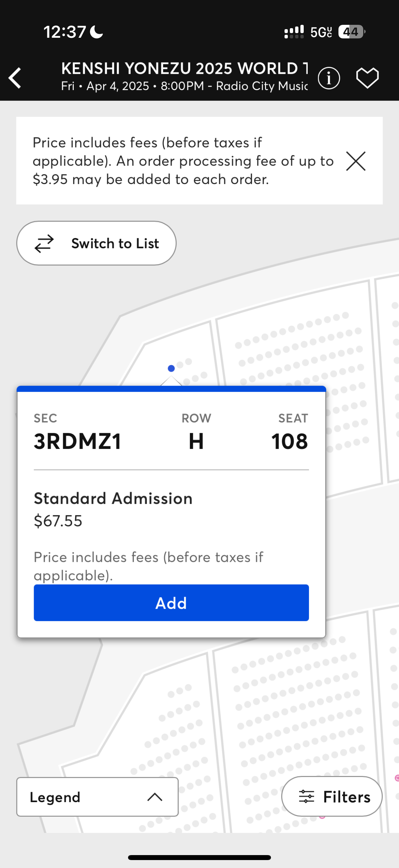Tap the cellular signal bars icon

[x=294, y=32]
